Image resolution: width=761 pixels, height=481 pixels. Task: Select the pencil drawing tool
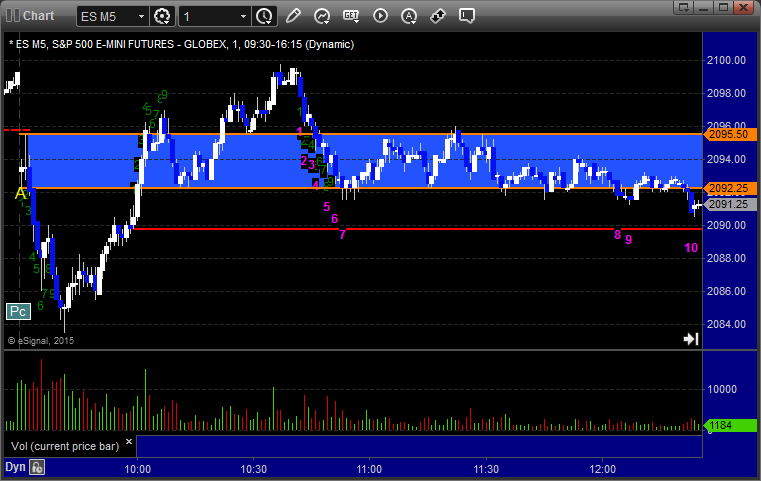[293, 16]
